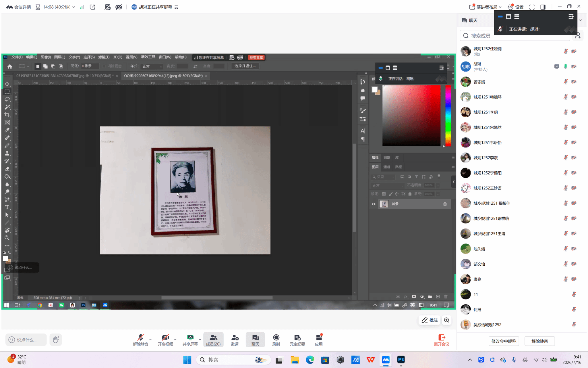Switch to the 通道 channels tab
Screen dimensions: 588x368
tap(387, 167)
